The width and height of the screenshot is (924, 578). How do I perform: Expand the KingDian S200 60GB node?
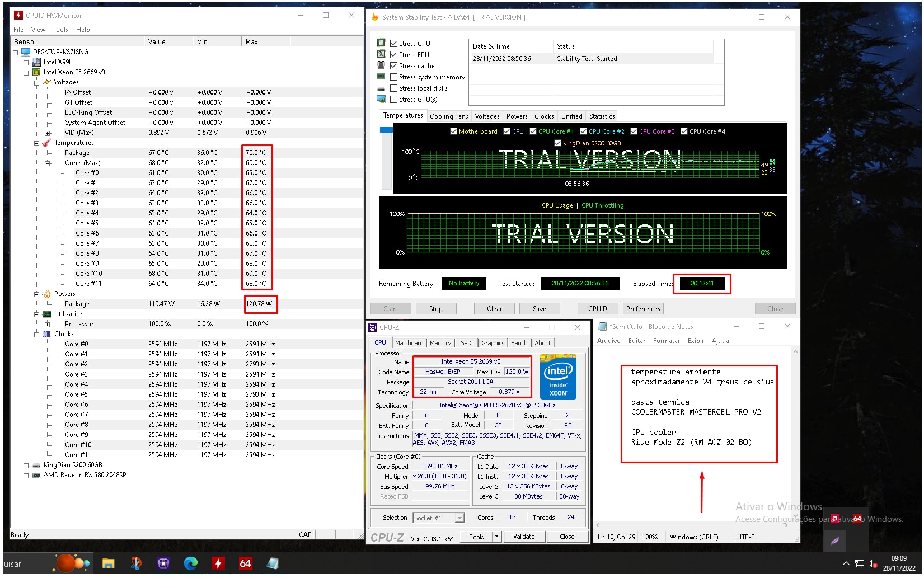[26, 466]
